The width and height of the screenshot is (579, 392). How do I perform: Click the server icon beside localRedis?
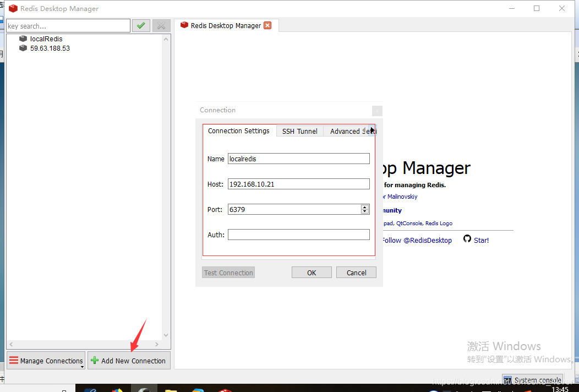pyautogui.click(x=23, y=39)
